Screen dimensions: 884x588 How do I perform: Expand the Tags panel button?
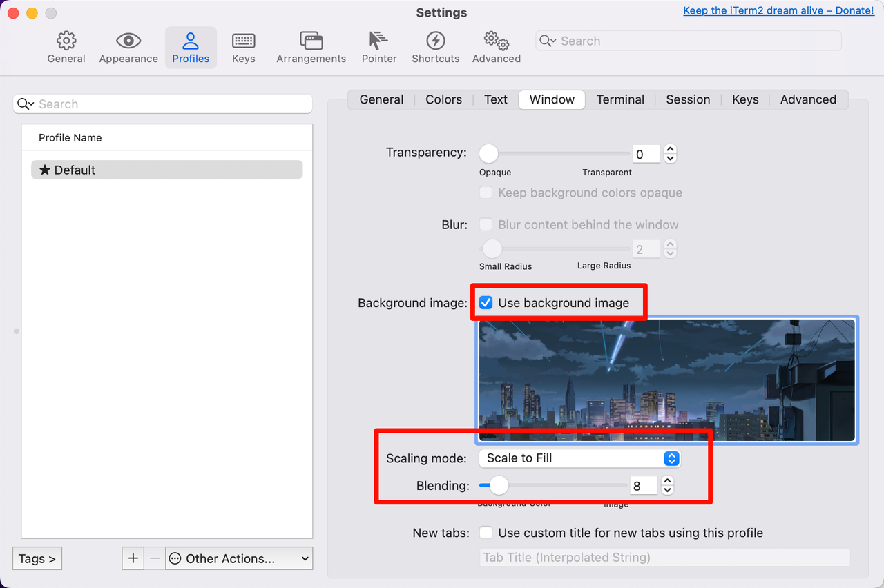pyautogui.click(x=37, y=558)
